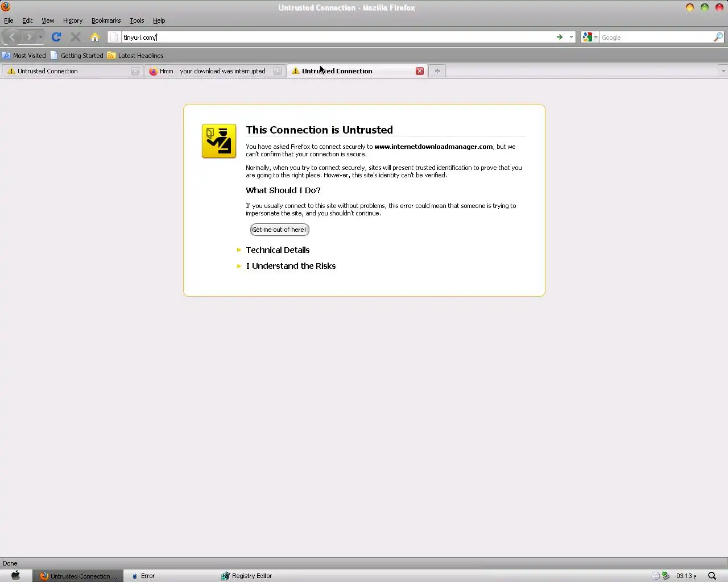The height and width of the screenshot is (582, 728).
Task: Open the View menu
Action: pyautogui.click(x=48, y=20)
